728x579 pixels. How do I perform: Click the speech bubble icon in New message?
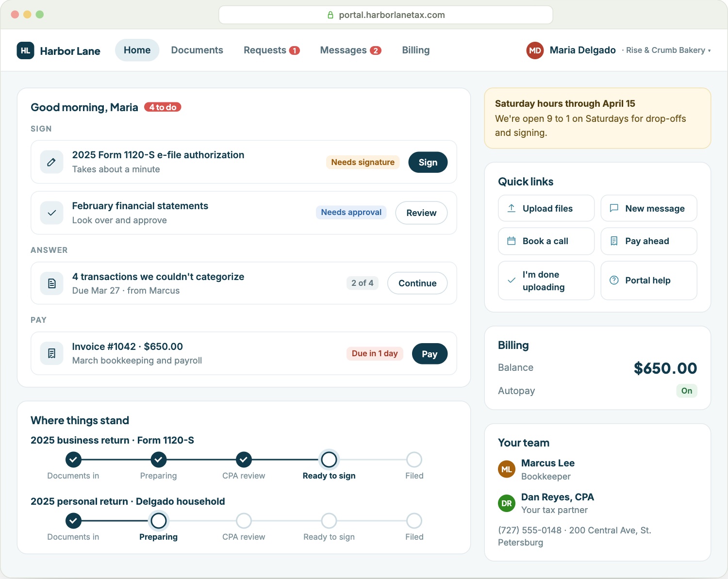614,208
